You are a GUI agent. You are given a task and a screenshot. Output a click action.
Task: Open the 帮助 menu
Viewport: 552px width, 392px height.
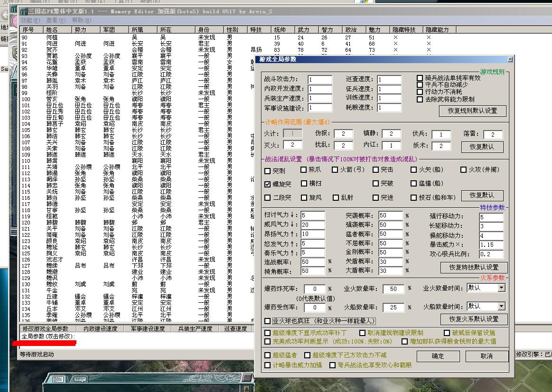81,20
